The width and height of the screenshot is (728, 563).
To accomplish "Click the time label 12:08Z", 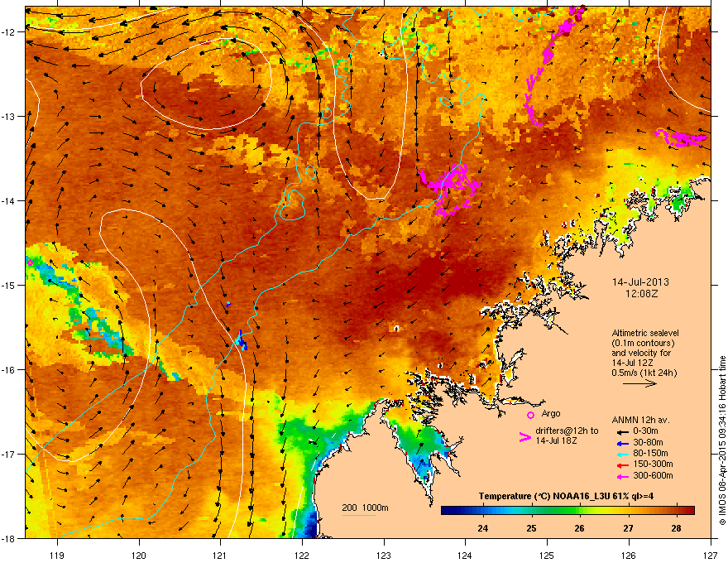I will [x=640, y=294].
